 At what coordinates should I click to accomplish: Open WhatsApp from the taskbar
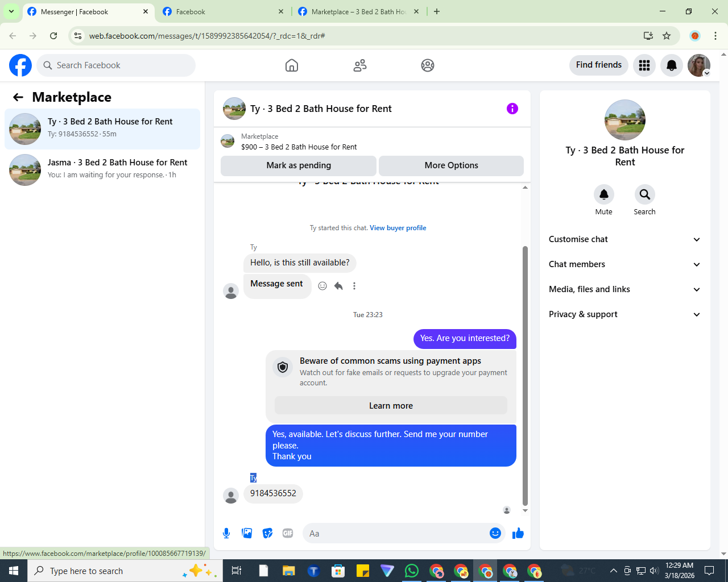(412, 571)
